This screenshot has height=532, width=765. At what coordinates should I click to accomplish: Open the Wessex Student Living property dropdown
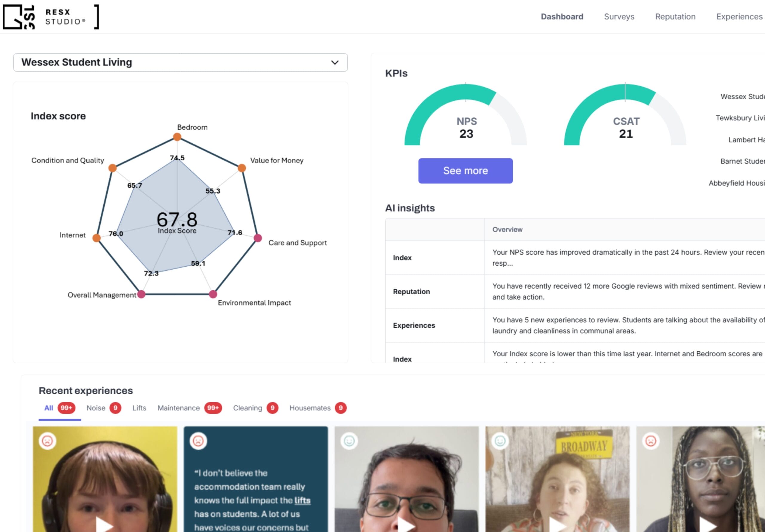(180, 62)
